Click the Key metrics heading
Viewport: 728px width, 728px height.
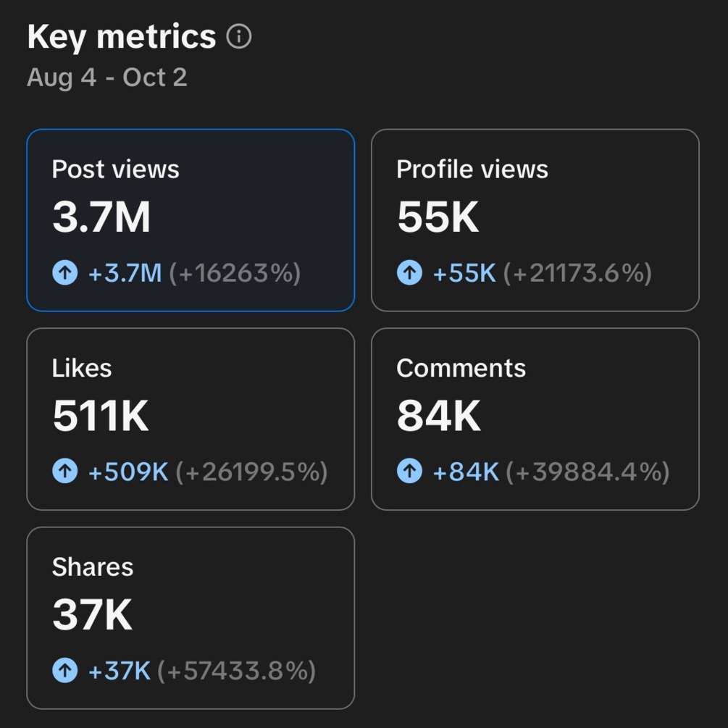[x=121, y=37]
